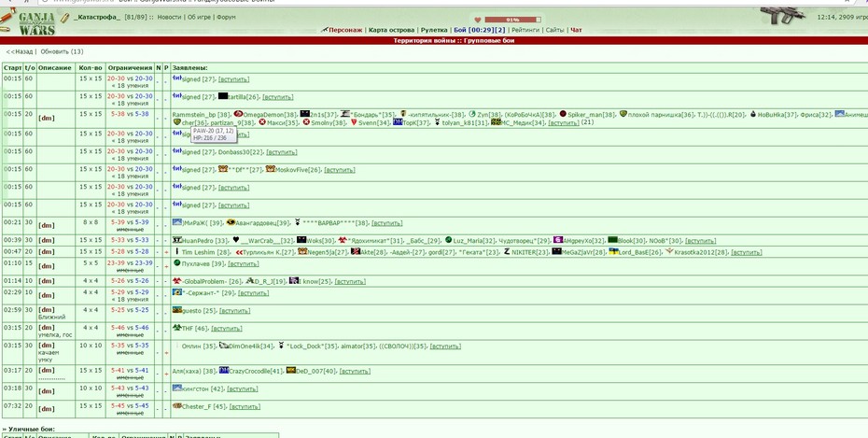The height and width of the screenshot is (438, 868).
Task: Click the Z icon beside NIKITER[23]
Action: 507,252
